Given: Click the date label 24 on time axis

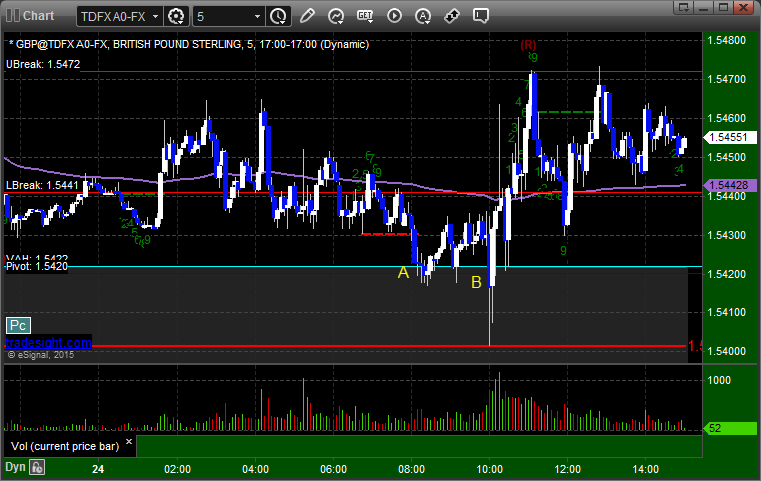Looking at the screenshot, I should pos(98,469).
